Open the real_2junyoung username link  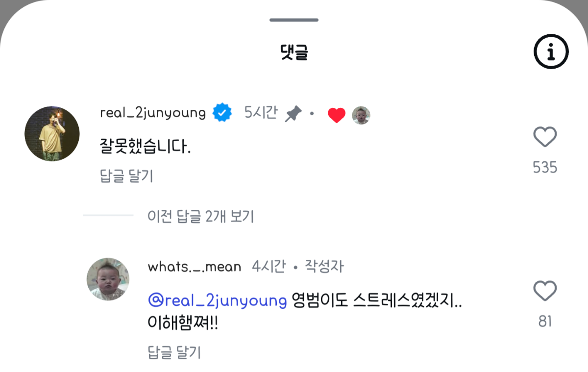coord(153,113)
